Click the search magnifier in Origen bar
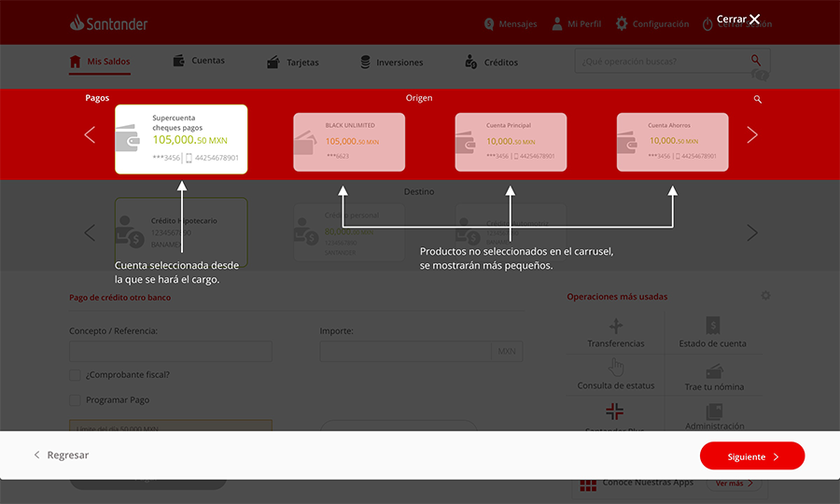 tap(758, 99)
